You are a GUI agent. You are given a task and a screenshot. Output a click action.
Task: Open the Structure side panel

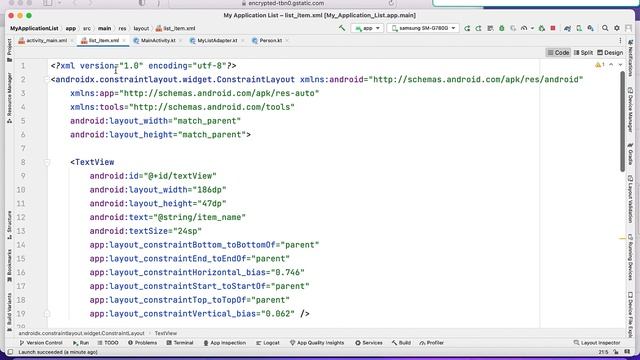(9, 225)
